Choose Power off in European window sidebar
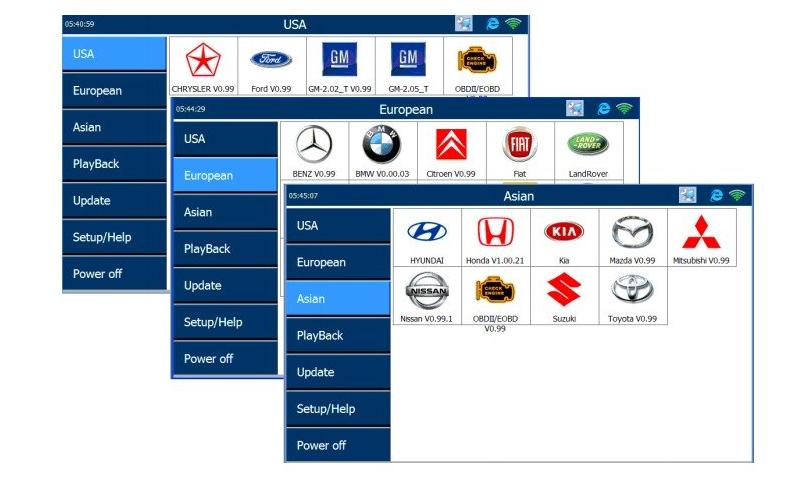 [x=225, y=358]
